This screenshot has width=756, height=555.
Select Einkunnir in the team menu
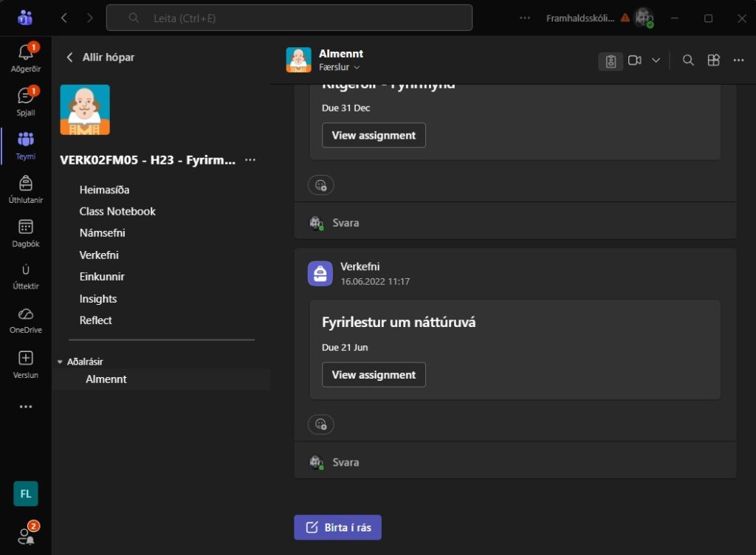click(102, 277)
